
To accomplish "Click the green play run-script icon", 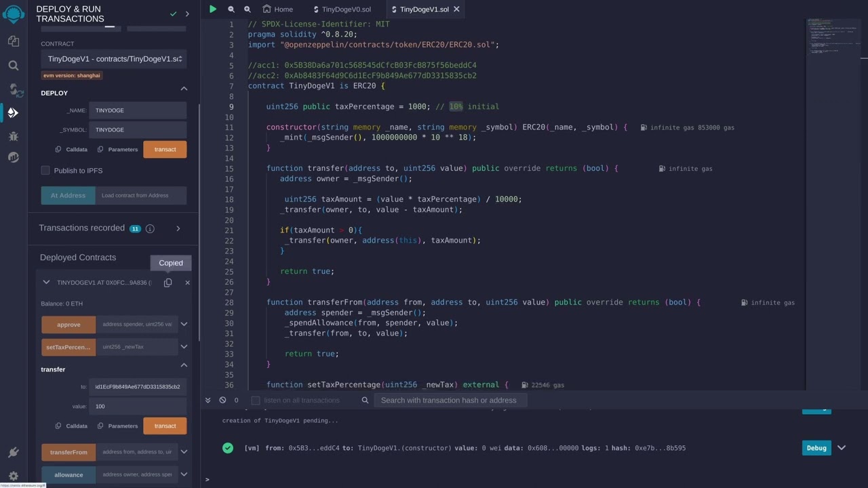I will [x=213, y=9].
